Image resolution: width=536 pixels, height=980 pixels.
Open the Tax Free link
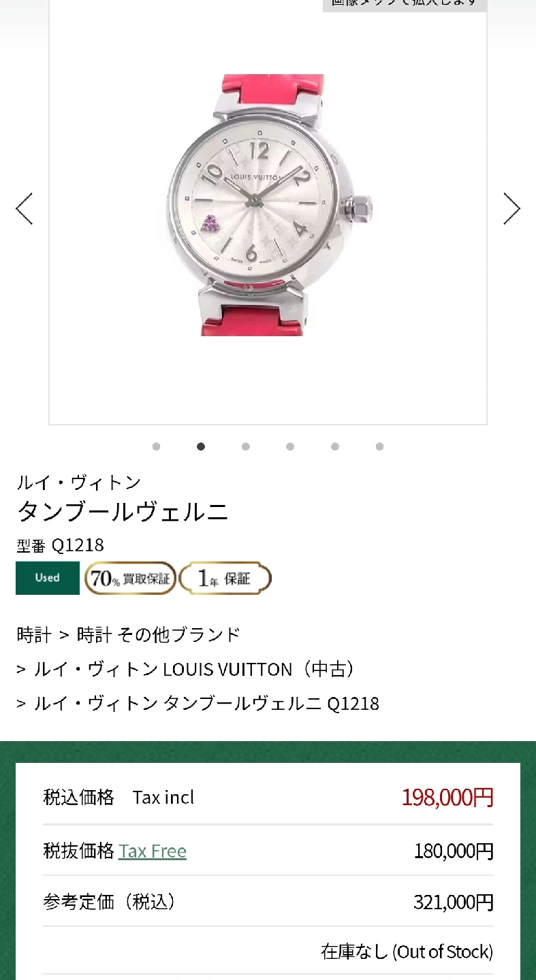153,851
